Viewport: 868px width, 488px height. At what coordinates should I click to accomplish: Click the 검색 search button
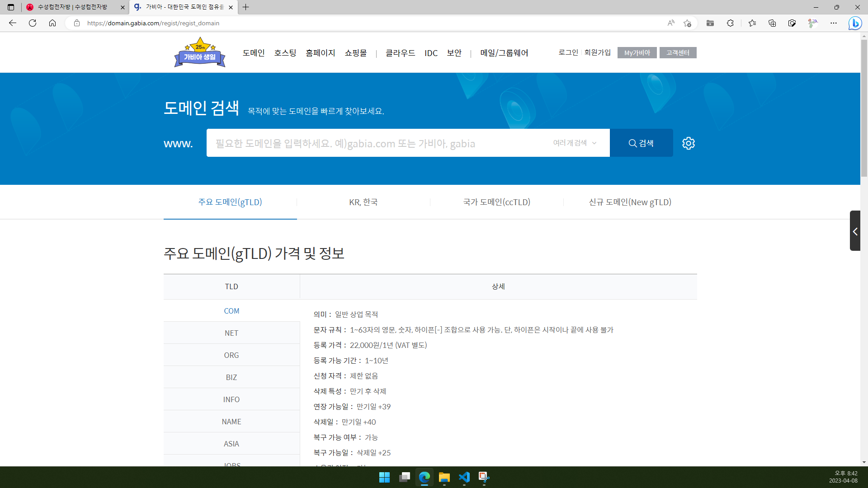[x=641, y=143]
